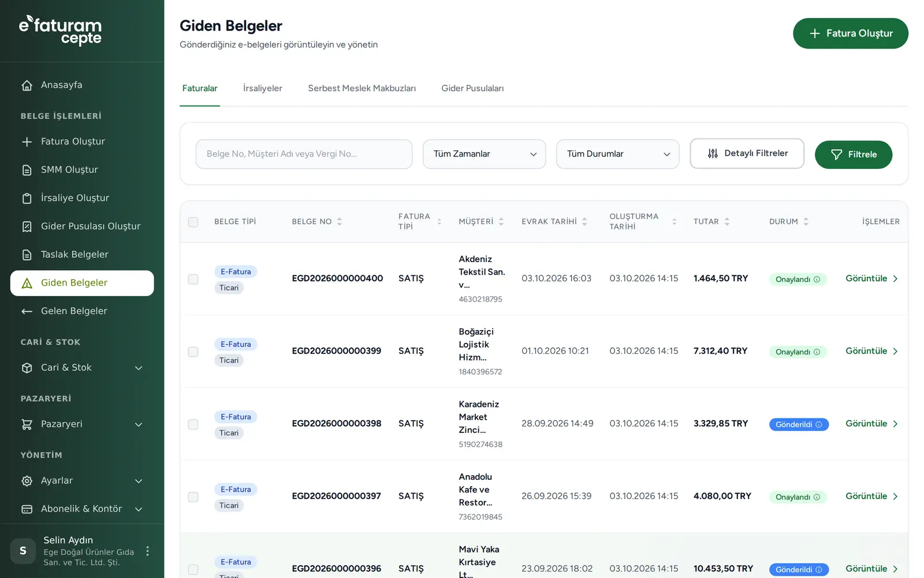Expand the Ayarlar submenu chevron

pos(139,481)
